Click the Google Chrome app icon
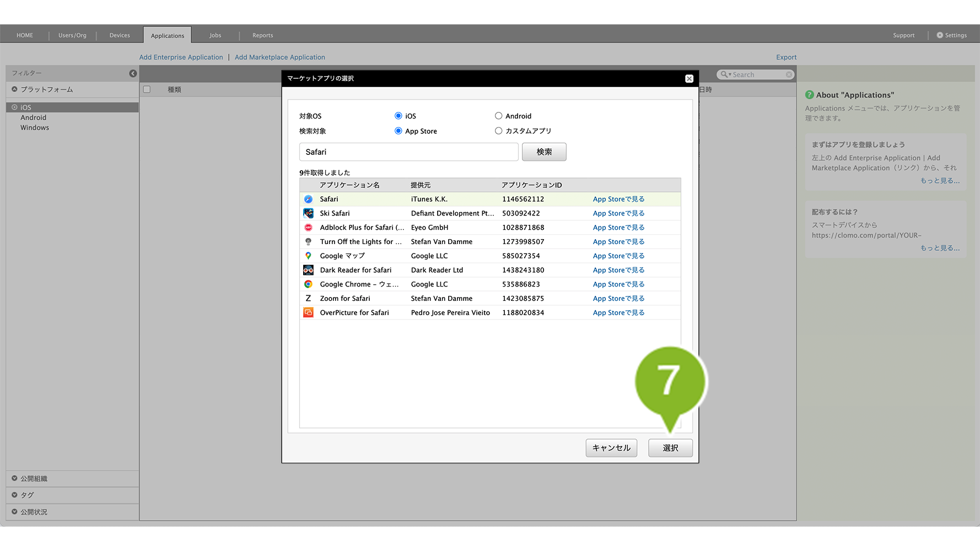The height and width of the screenshot is (551, 980). [308, 284]
